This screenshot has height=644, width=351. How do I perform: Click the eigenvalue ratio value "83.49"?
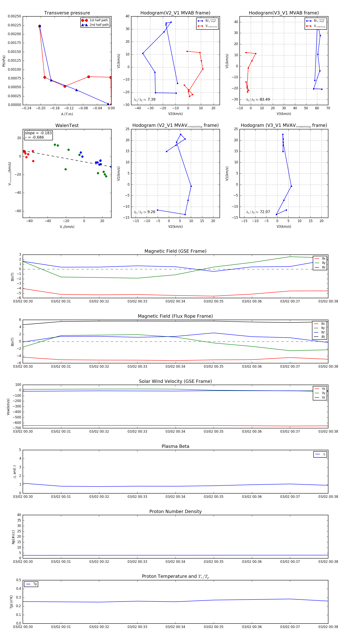point(265,100)
